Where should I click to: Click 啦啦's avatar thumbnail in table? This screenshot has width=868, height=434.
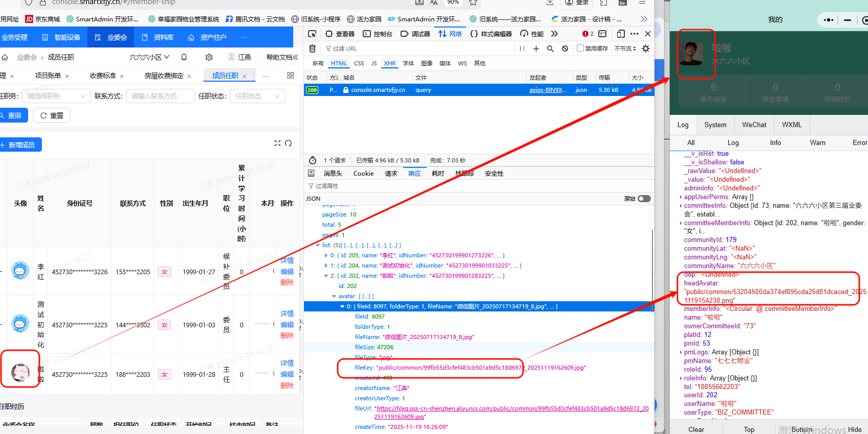click(x=20, y=373)
